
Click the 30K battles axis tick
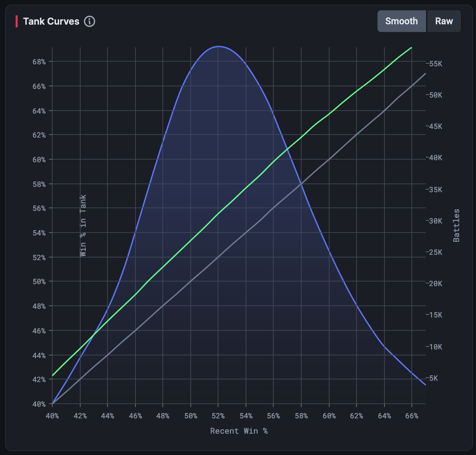click(x=435, y=221)
